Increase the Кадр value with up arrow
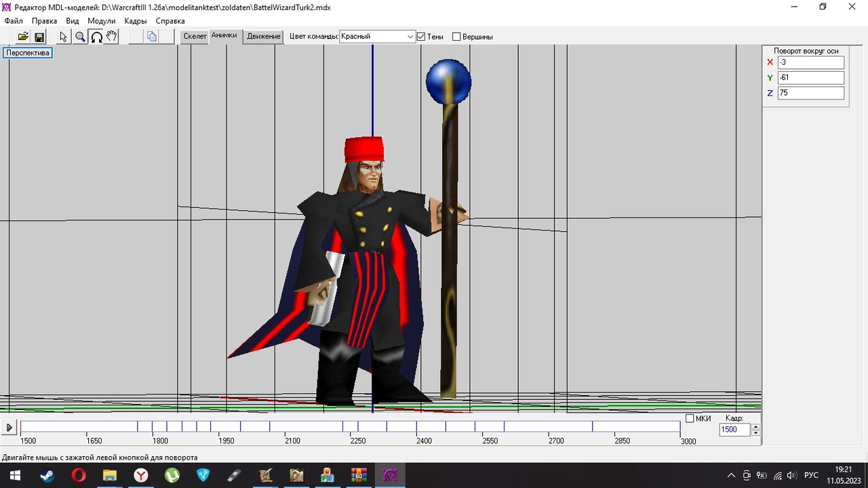 tap(756, 426)
